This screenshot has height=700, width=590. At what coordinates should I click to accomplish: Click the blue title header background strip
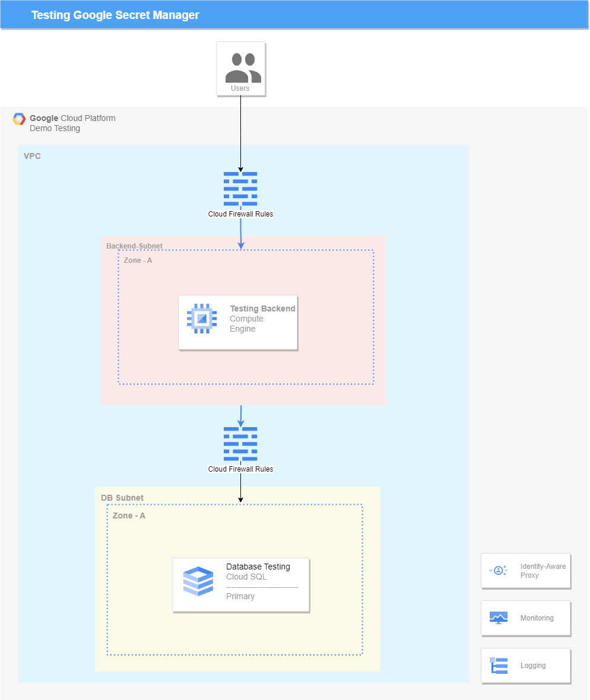(x=356, y=14)
